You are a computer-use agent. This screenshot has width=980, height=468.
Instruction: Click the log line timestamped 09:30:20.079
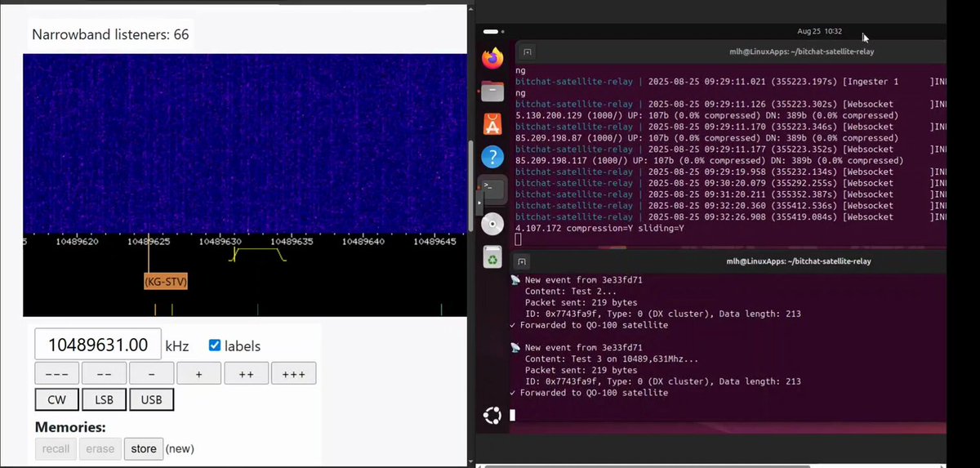(731, 183)
